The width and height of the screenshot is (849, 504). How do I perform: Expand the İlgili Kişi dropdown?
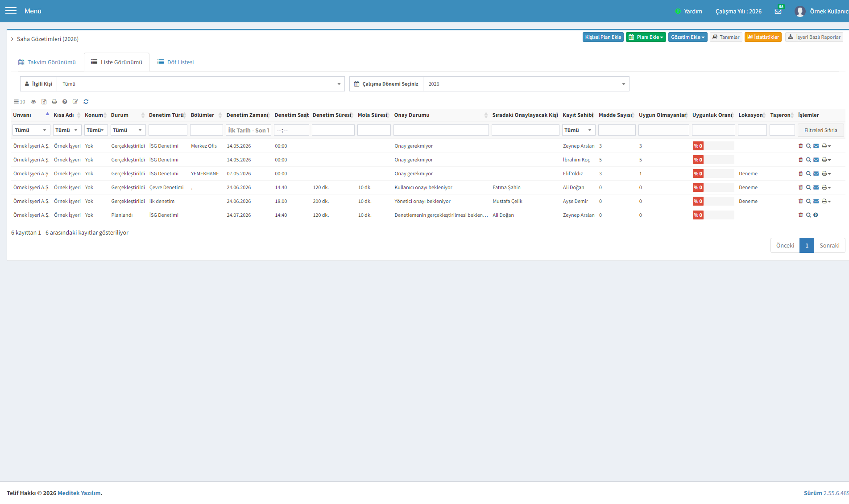[201, 84]
